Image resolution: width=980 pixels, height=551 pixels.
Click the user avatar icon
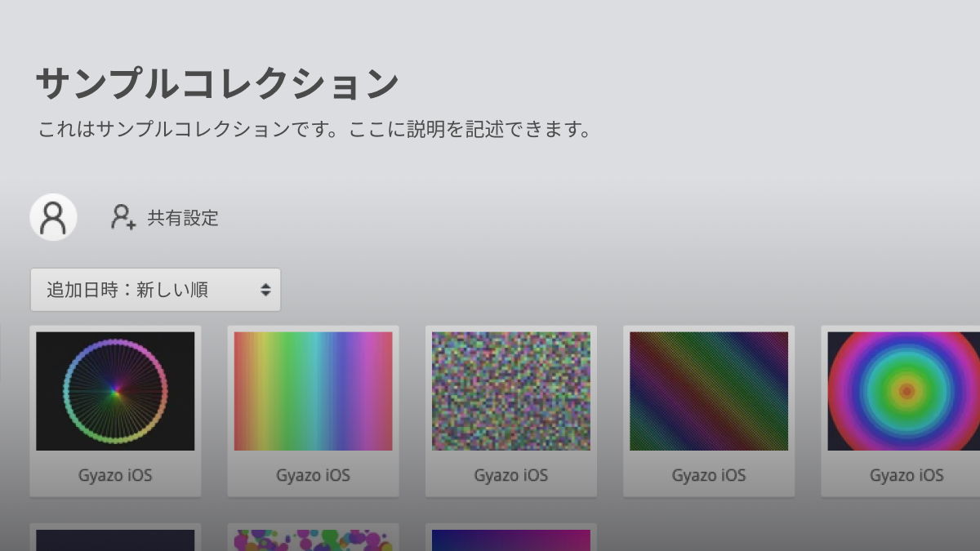coord(53,217)
